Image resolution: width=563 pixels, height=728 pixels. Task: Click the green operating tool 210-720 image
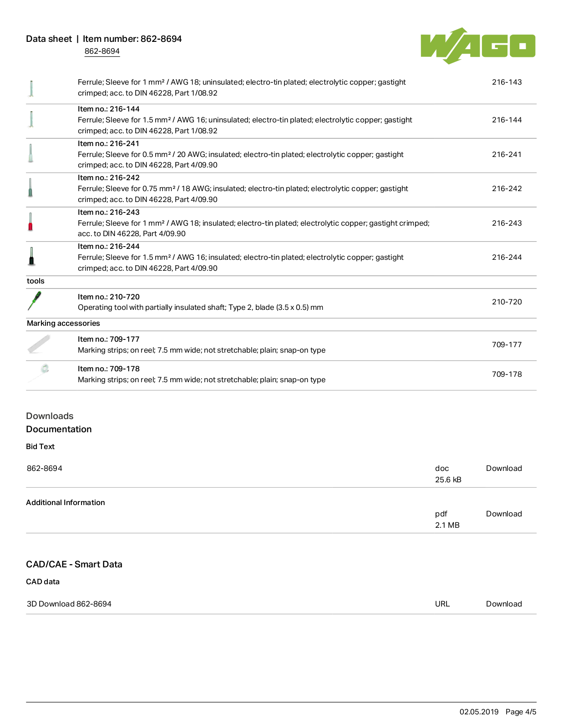(x=34, y=301)
